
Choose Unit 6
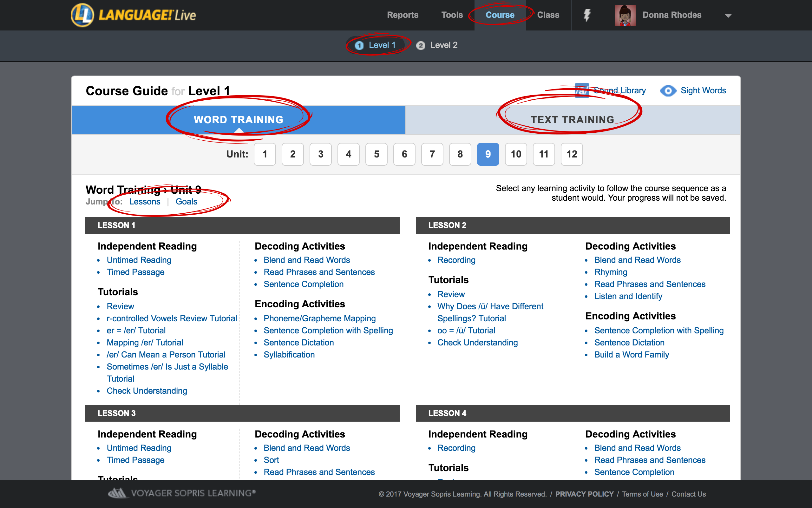(404, 154)
